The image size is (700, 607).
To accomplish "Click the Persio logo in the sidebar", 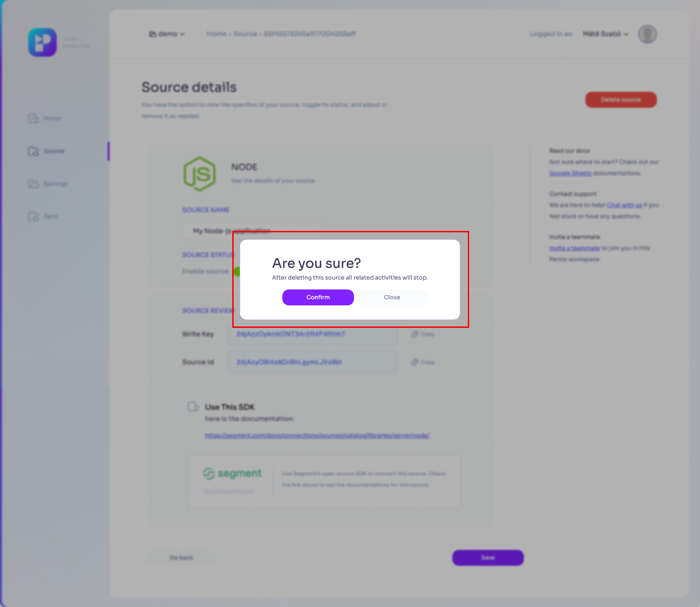I will pos(42,43).
